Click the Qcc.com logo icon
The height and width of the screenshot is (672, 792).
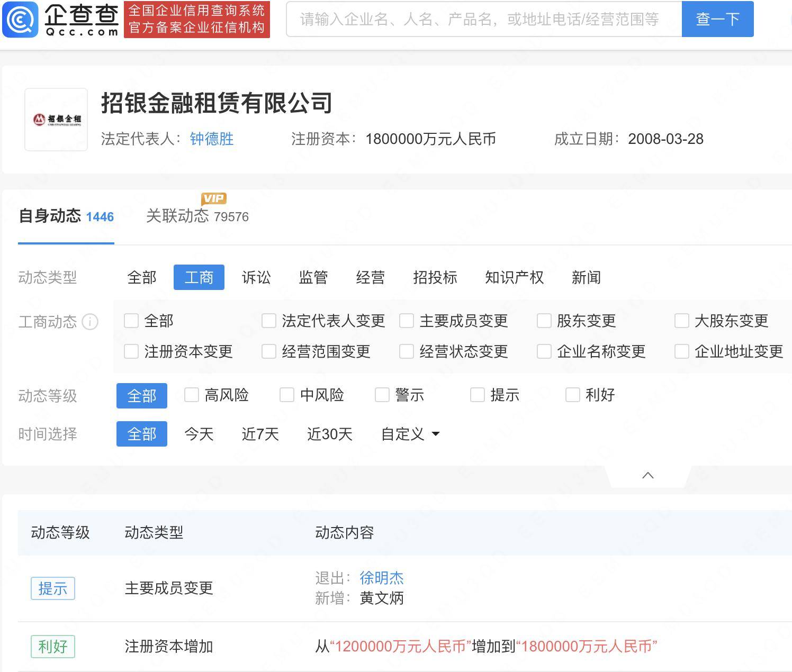coord(20,19)
